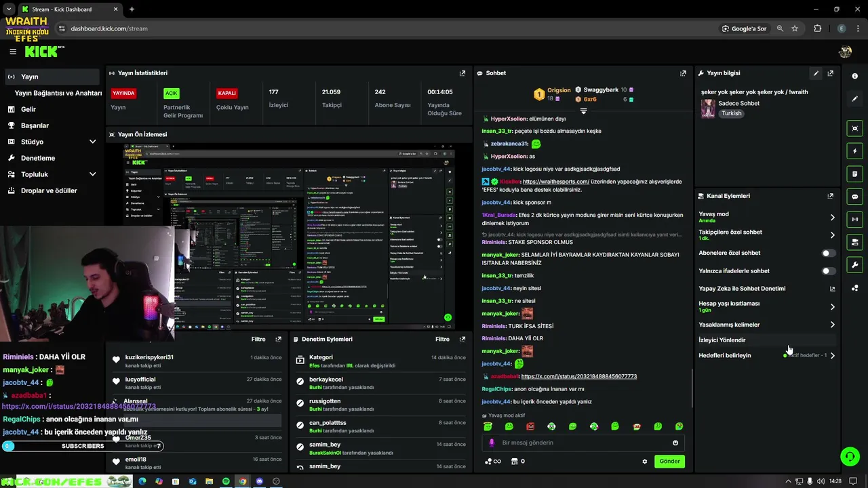Open Discord from the taskbar
Screen dimensions: 868x488
260,481
